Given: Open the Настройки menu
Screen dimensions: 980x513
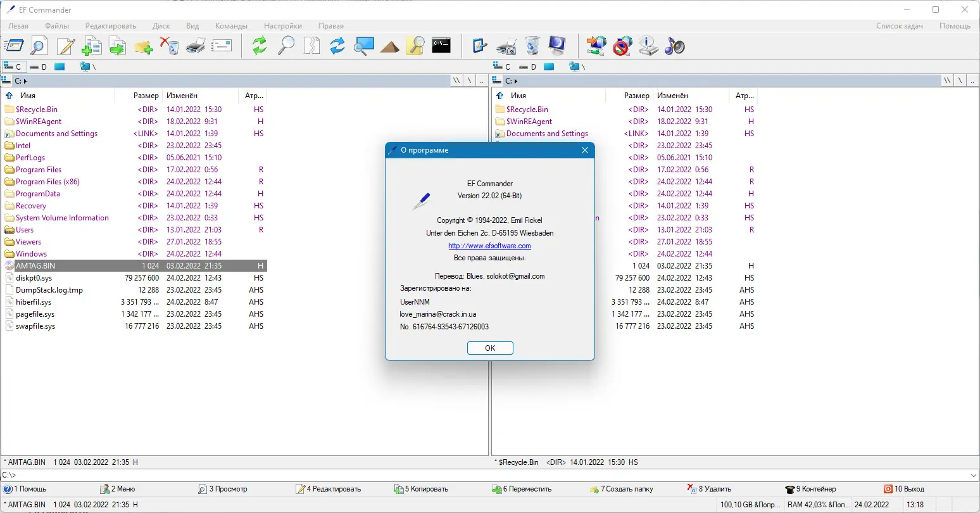Looking at the screenshot, I should click(x=283, y=26).
